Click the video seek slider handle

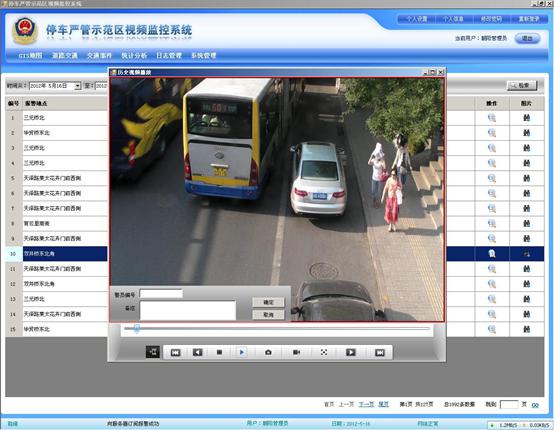137,329
